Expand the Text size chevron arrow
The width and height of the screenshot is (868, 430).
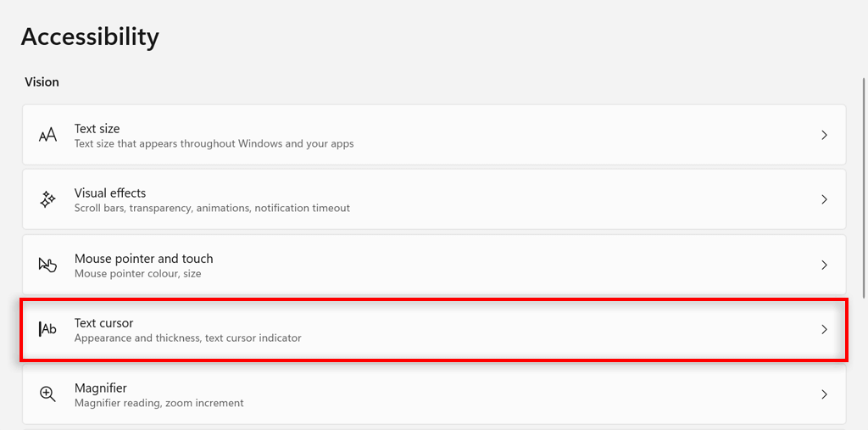point(824,135)
